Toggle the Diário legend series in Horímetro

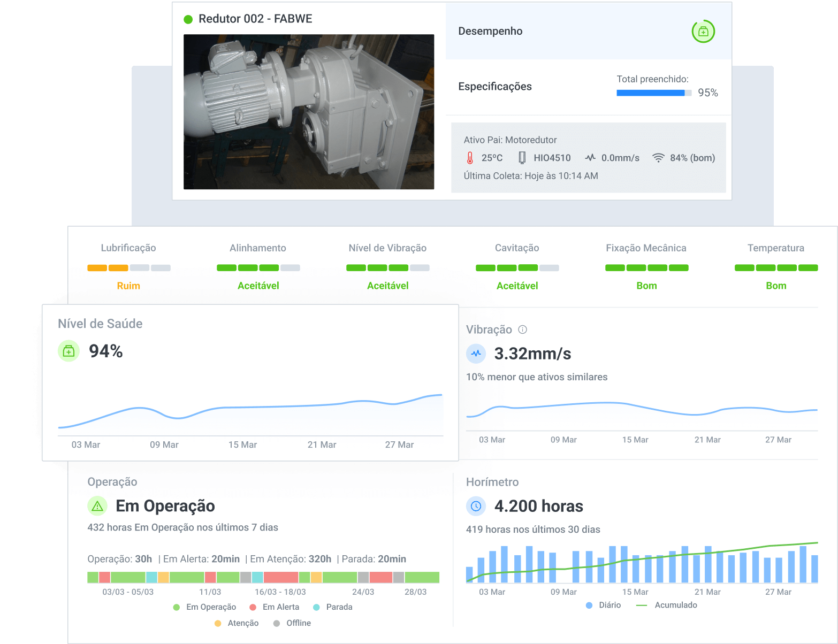pos(603,605)
